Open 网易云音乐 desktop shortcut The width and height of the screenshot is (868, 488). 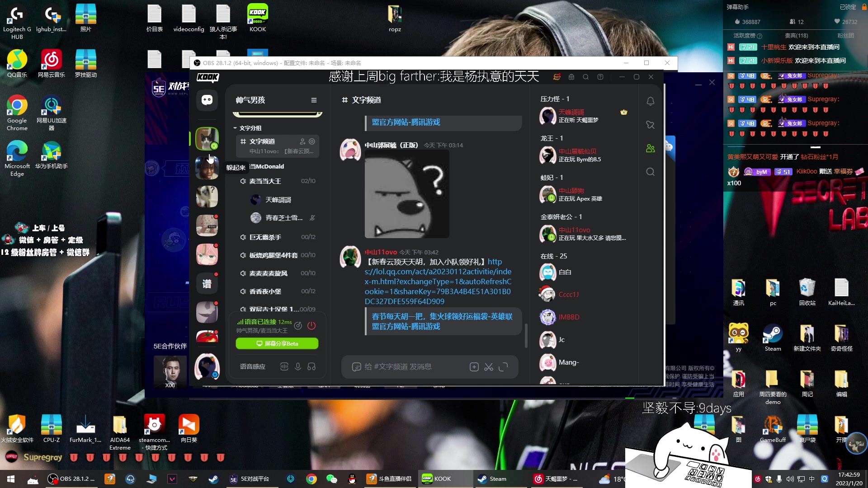(x=52, y=64)
